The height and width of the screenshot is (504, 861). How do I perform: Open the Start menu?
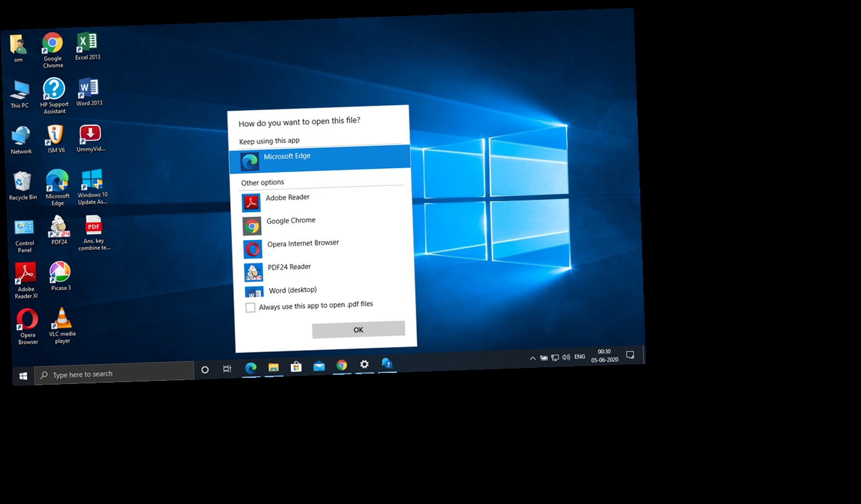(23, 375)
